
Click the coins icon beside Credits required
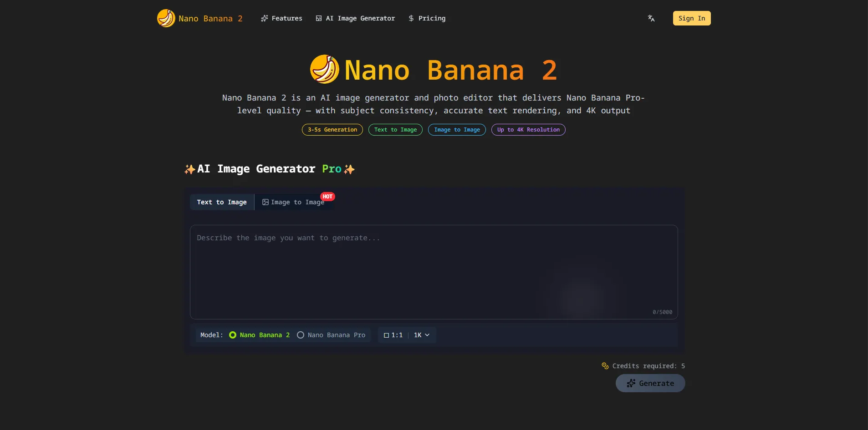point(605,366)
